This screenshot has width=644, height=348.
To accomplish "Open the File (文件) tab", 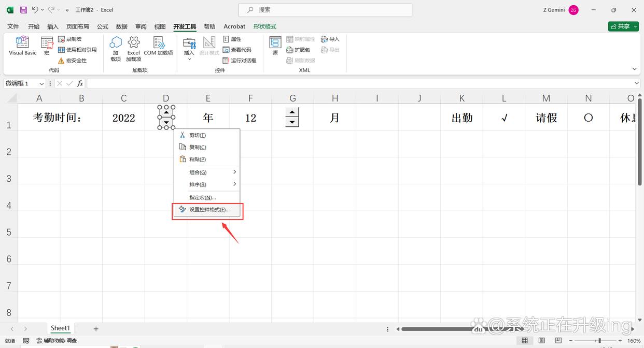I will coord(13,26).
